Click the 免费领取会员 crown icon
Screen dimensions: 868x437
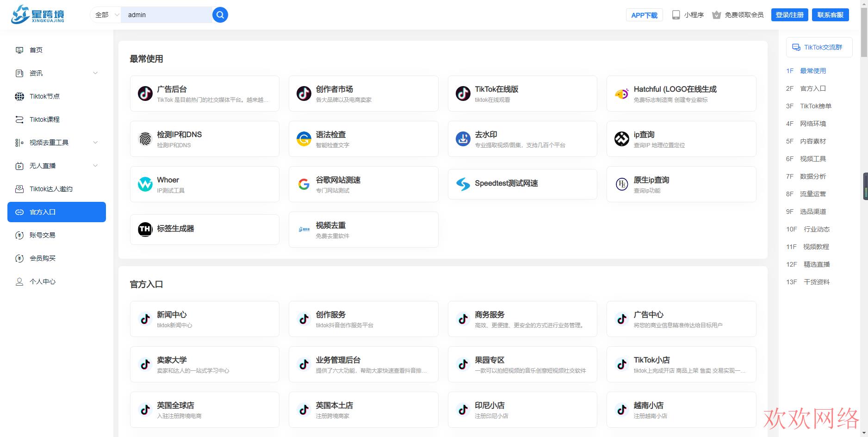point(717,15)
